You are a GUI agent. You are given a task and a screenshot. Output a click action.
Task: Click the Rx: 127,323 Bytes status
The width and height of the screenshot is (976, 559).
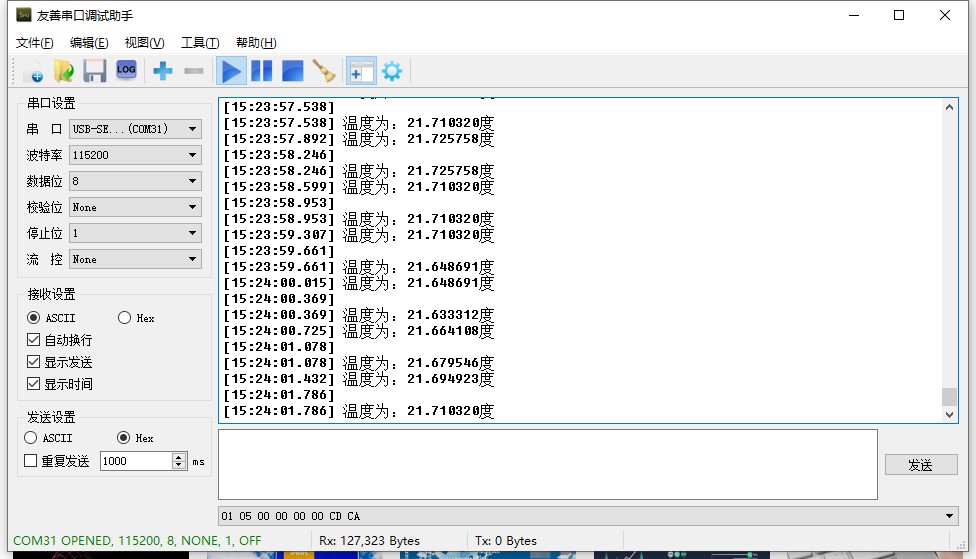(369, 540)
